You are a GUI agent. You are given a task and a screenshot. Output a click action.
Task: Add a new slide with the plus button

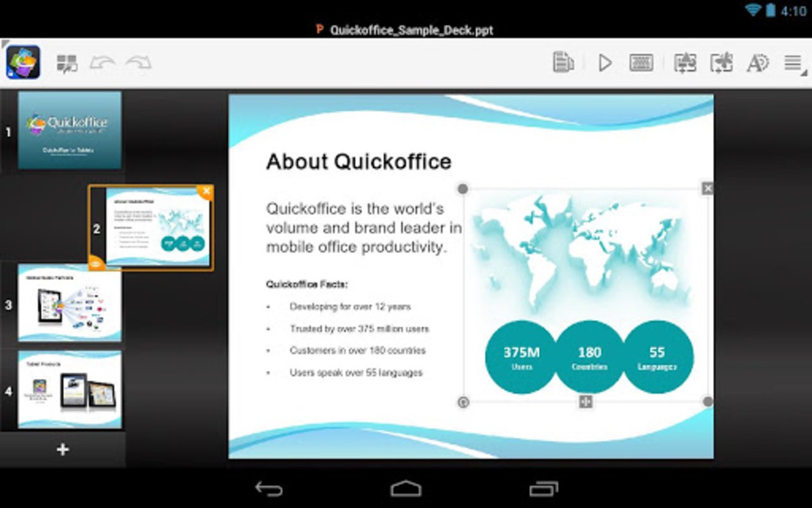[x=62, y=449]
